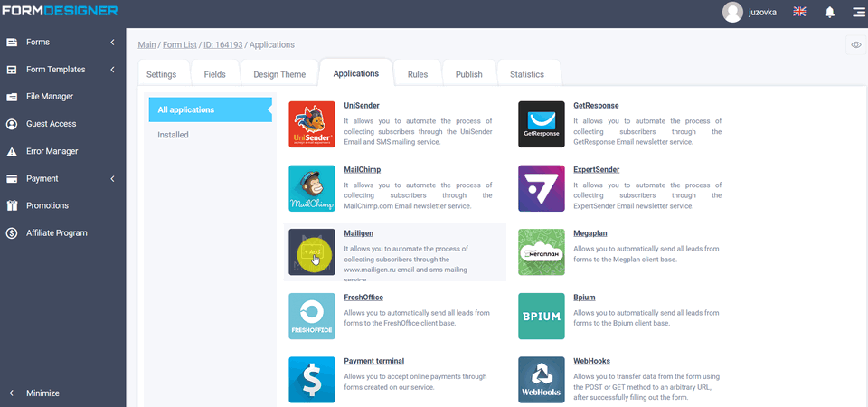
Task: Click the Form List breadcrumb link
Action: pos(181,44)
